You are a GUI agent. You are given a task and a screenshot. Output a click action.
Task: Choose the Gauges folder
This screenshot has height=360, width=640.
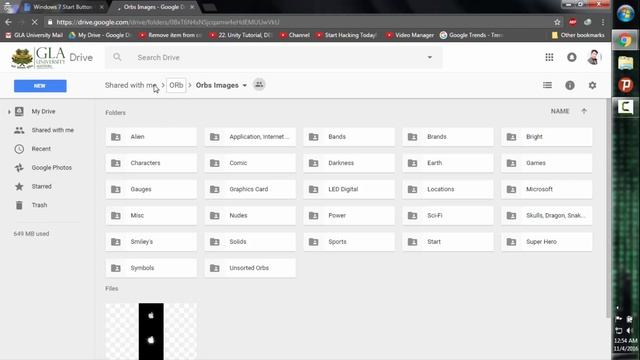tap(151, 189)
